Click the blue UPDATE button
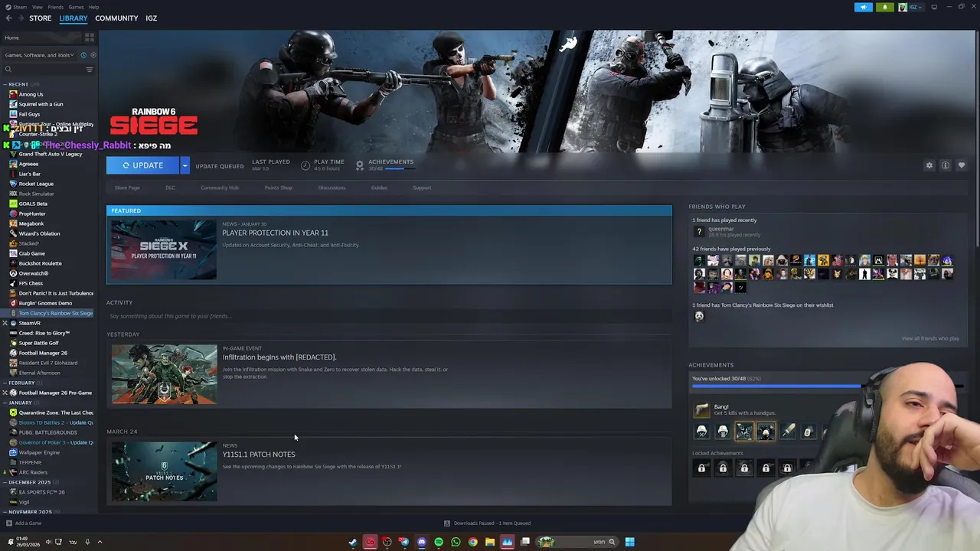980x551 pixels. coord(143,165)
